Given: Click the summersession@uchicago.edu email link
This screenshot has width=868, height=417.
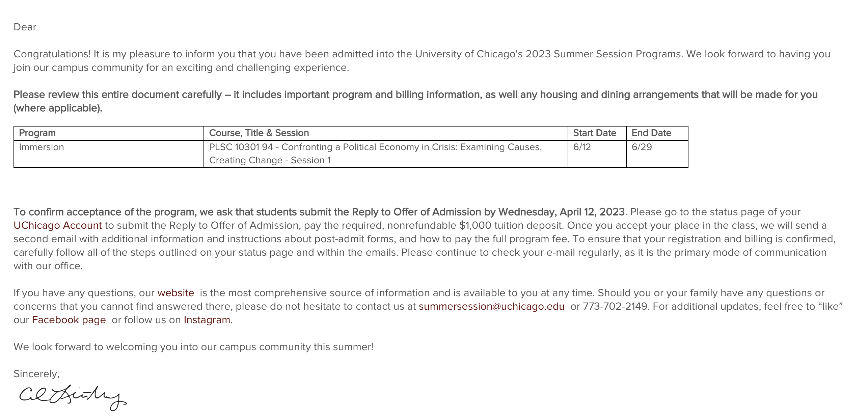Looking at the screenshot, I should tap(491, 306).
